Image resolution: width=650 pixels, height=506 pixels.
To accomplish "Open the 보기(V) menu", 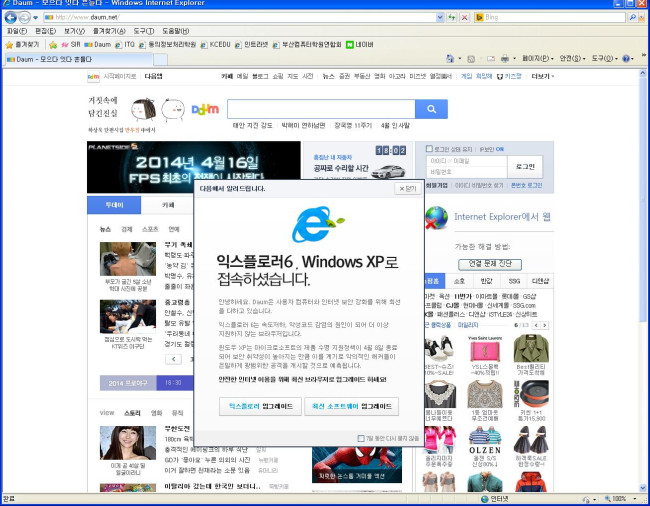I will pyautogui.click(x=74, y=31).
